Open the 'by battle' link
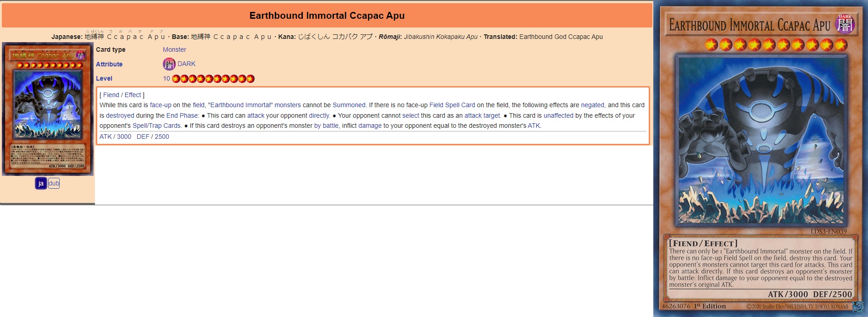The height and width of the screenshot is (317, 868). [326, 126]
